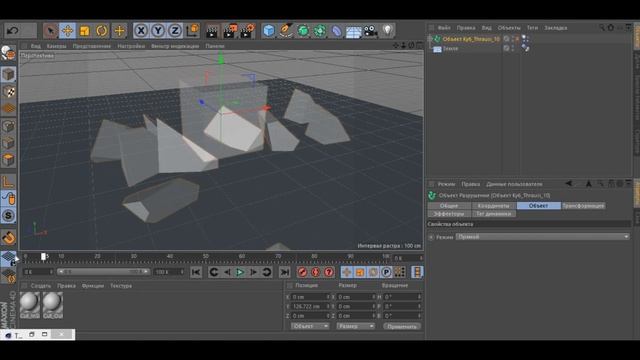640x360 pixels.
Task: Add a Cube primitive object
Action: click(269, 31)
